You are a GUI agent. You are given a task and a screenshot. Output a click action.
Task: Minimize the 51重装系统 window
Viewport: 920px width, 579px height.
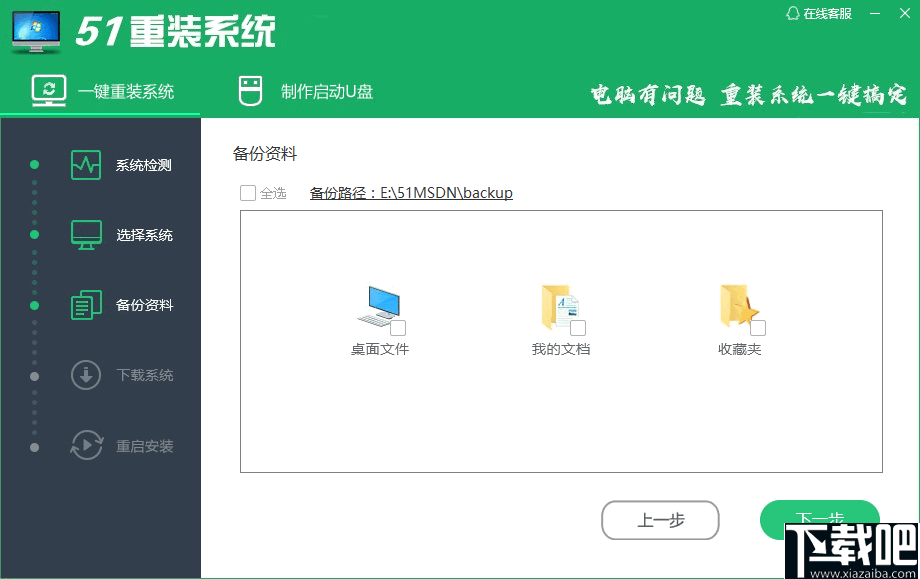coord(875,13)
